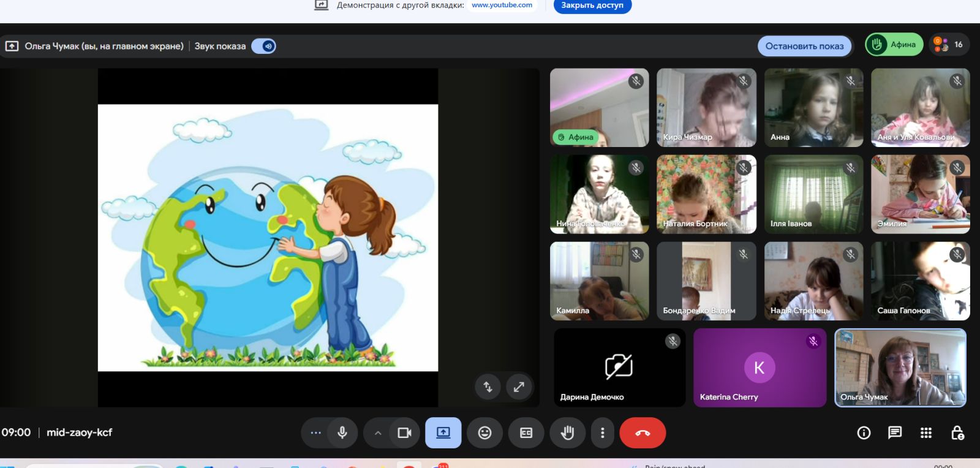Open host controls lock icon
Viewport: 980px width, 468px height.
pos(957,433)
